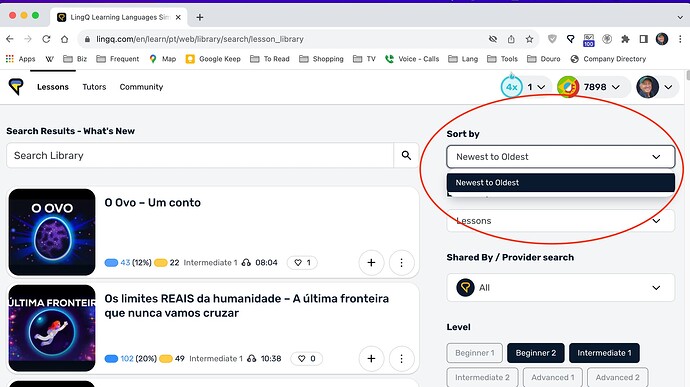Open more options for Os limites REAIS
Screen dimensions: 690x387
pos(401,359)
